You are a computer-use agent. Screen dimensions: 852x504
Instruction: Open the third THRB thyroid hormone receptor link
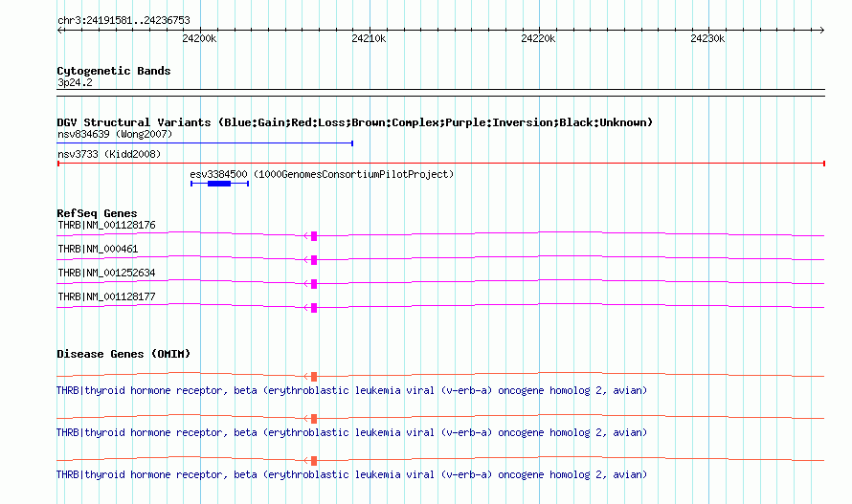351,474
